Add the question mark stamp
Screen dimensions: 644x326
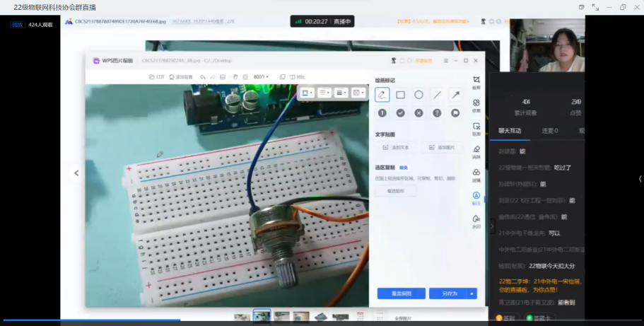[437, 113]
